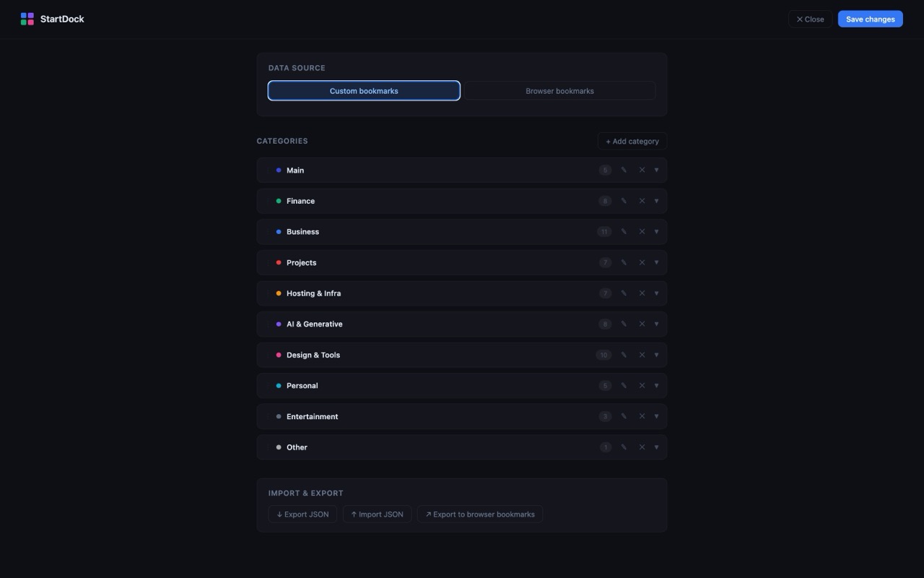Expand the Personal category arrow
This screenshot has width=924, height=578.
click(656, 386)
